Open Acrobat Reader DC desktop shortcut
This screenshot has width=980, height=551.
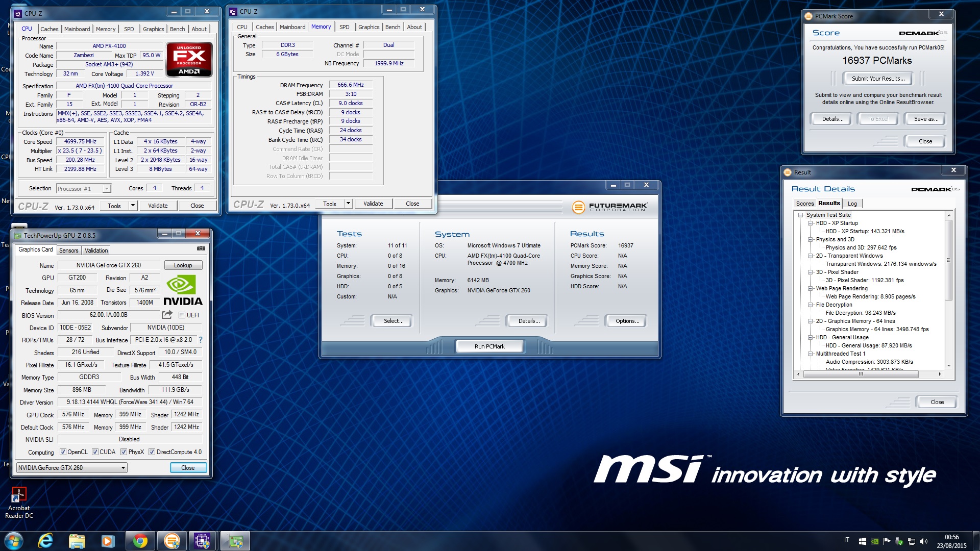(x=19, y=503)
